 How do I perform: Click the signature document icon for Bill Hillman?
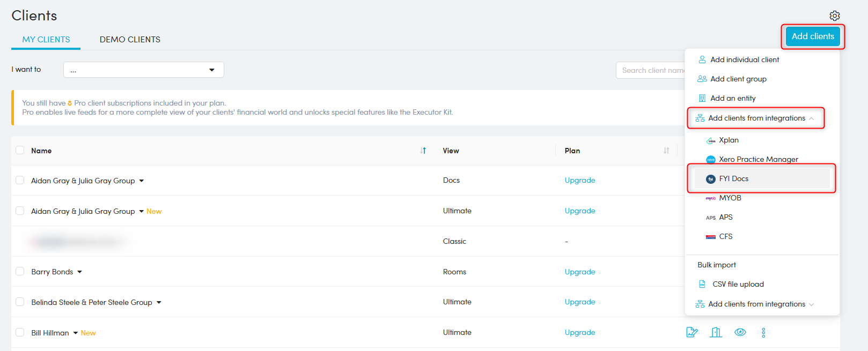coord(692,332)
